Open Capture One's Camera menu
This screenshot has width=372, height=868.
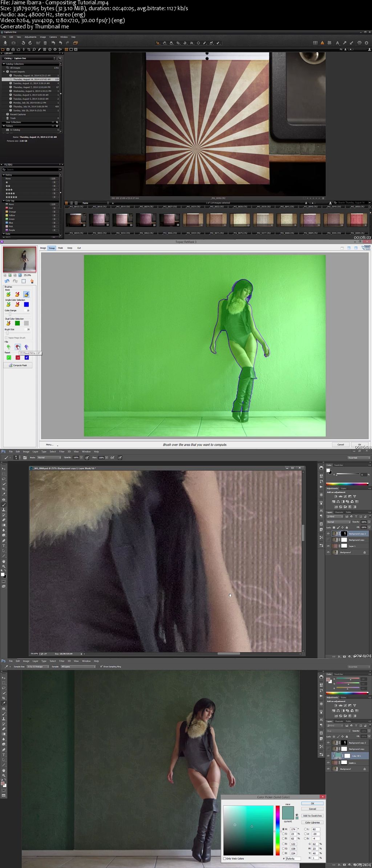53,37
